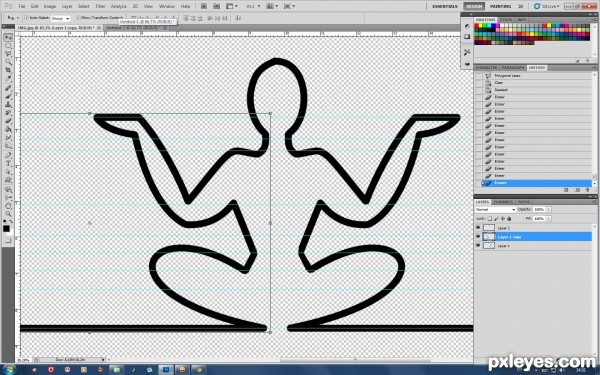Screen dimensions: 600x375
Task: Hide Layer 1 using its eye icon
Action: click(478, 246)
